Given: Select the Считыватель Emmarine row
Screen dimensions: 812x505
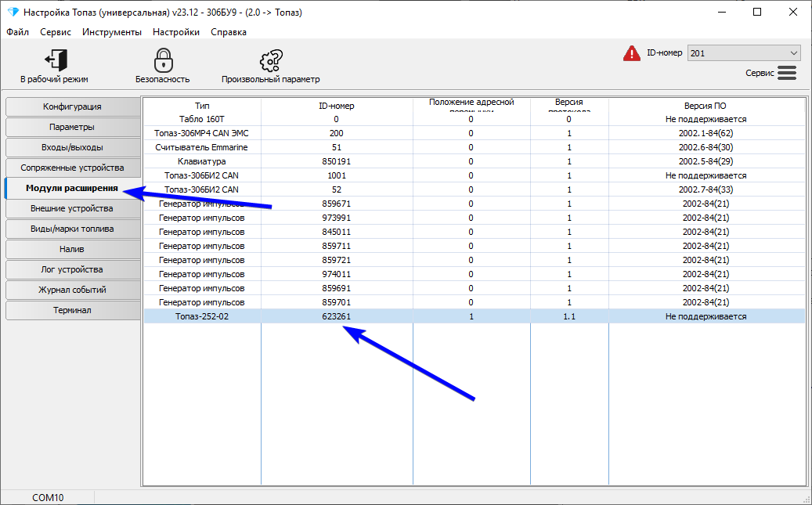Looking at the screenshot, I should coord(474,147).
